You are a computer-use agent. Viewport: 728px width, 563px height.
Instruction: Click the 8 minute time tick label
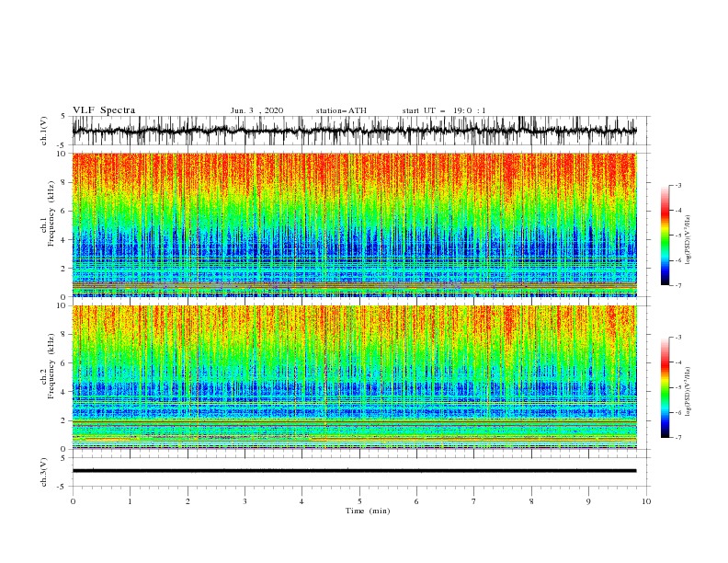pyautogui.click(x=531, y=501)
